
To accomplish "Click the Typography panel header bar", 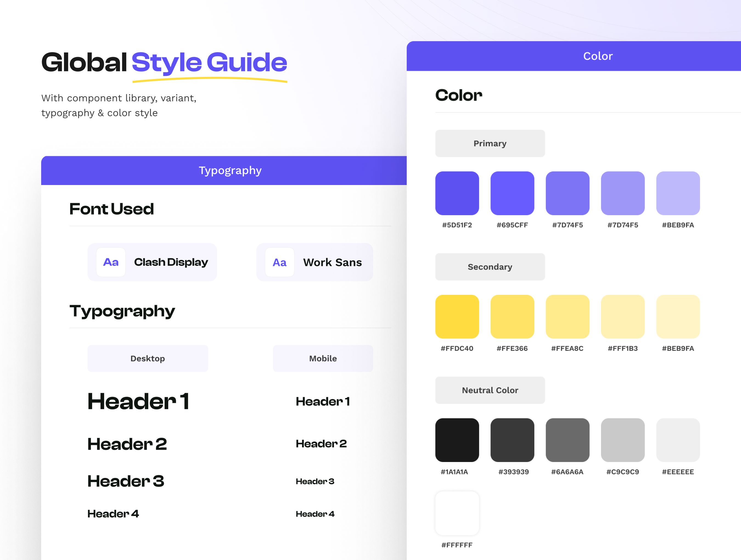I will [230, 170].
